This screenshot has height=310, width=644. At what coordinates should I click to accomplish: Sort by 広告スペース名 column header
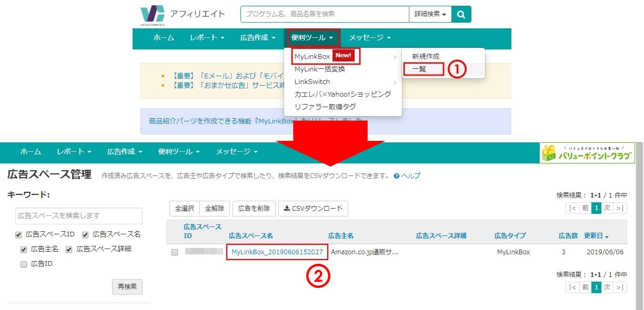pos(251,236)
